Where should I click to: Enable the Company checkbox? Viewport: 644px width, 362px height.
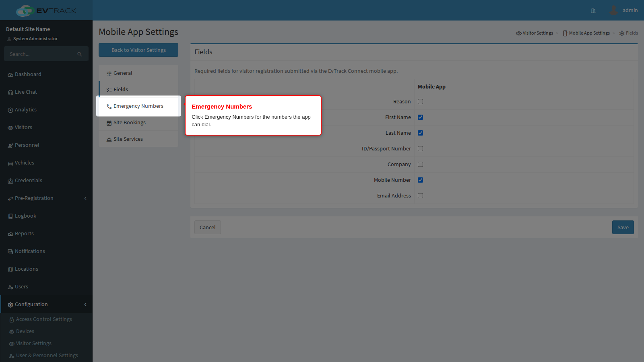click(x=420, y=165)
